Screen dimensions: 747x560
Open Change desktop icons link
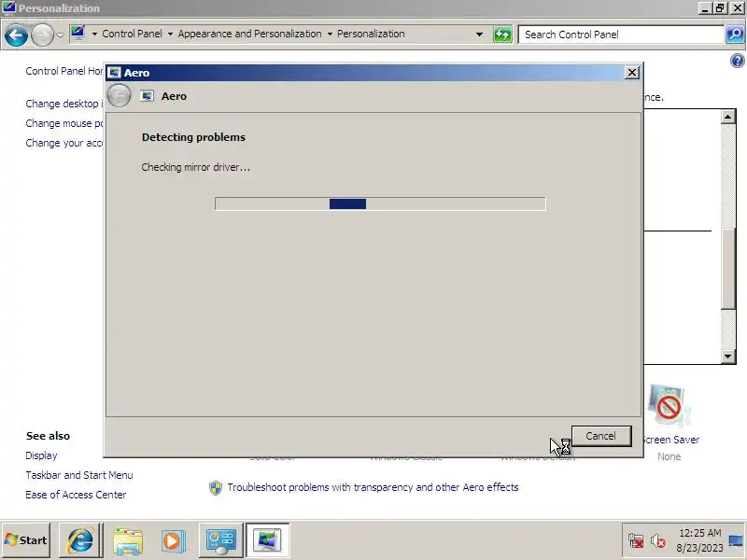click(64, 104)
